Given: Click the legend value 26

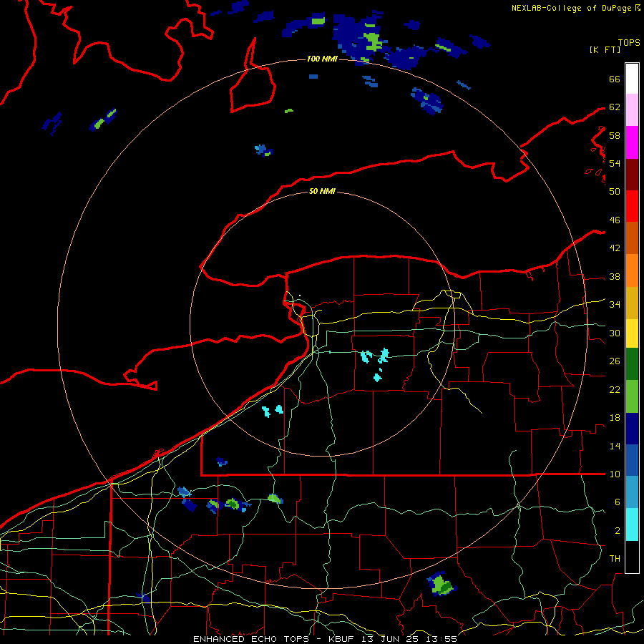Looking at the screenshot, I should point(615,361).
